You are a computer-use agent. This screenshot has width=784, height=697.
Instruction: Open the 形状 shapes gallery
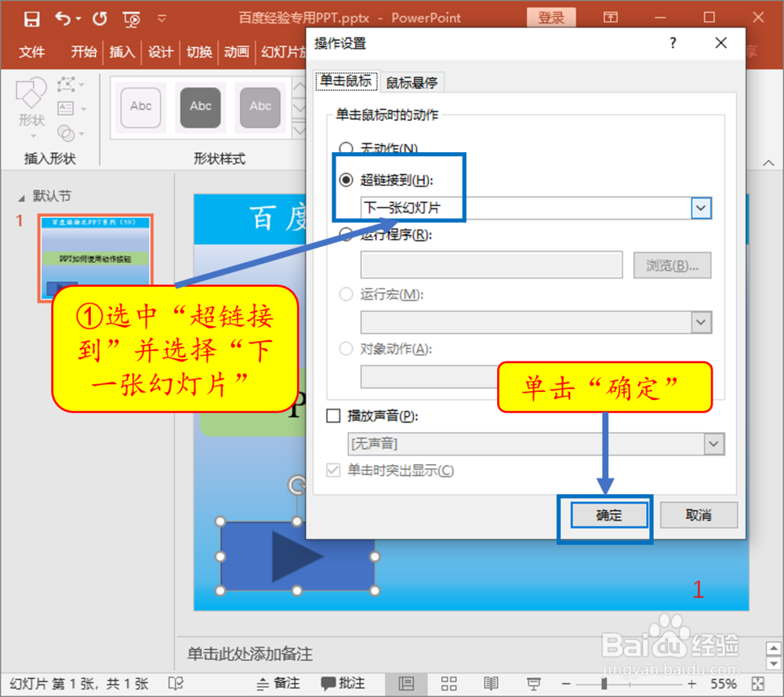(31, 107)
